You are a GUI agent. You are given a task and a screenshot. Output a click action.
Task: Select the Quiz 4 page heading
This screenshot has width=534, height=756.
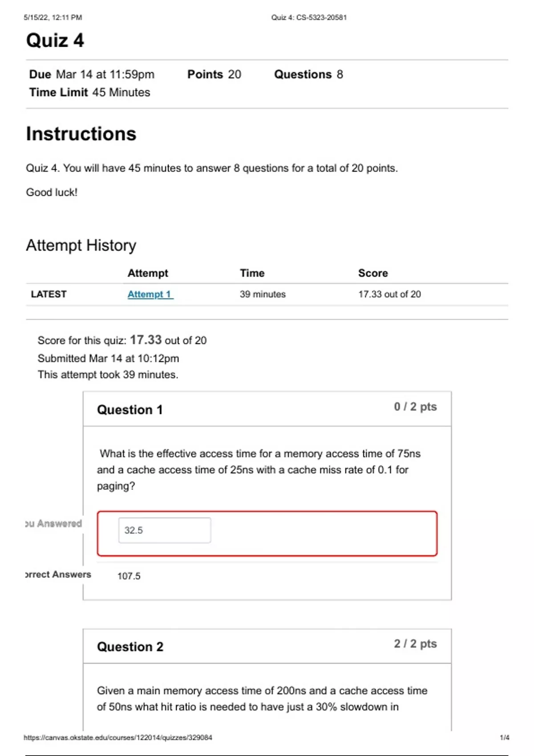click(x=55, y=40)
